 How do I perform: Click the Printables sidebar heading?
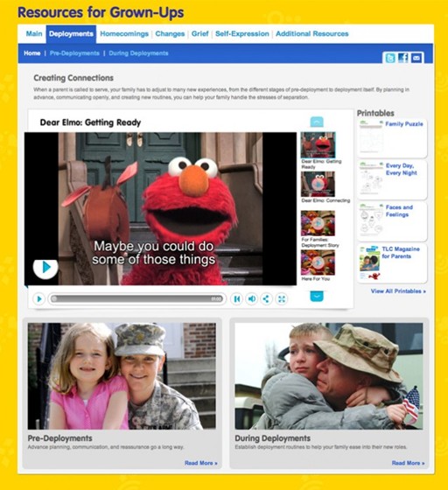[375, 113]
